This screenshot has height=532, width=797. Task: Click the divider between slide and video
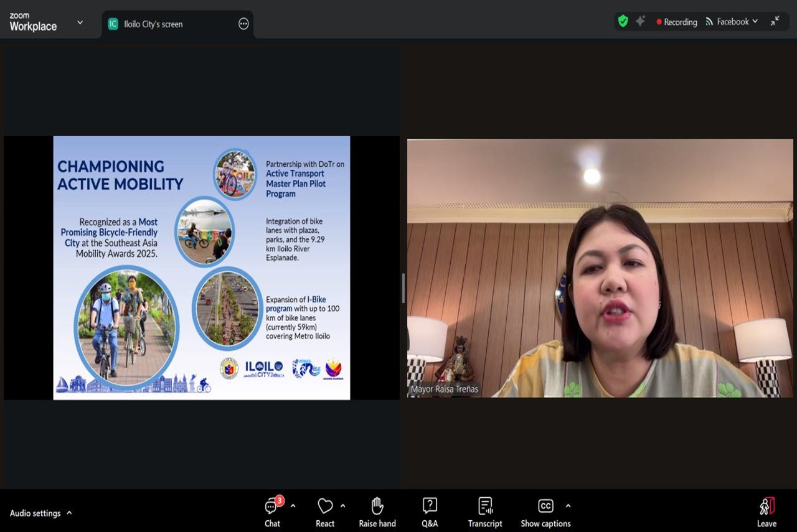(403, 288)
